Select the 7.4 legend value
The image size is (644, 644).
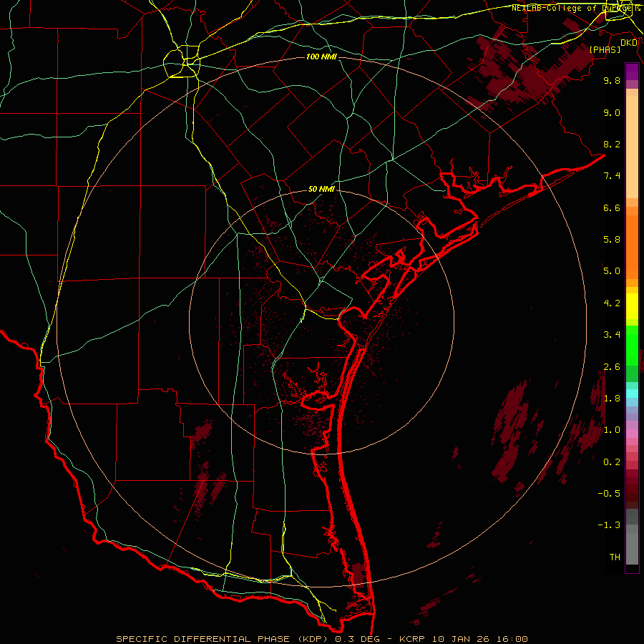(612, 176)
